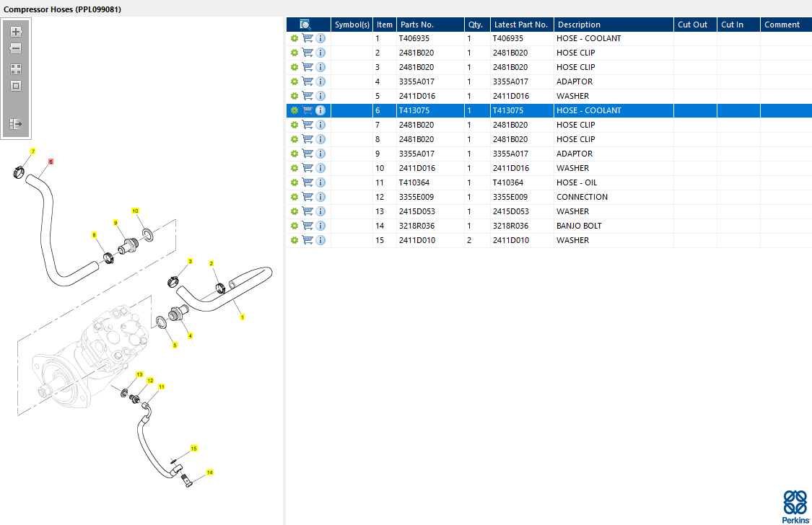
Task: Click callout 5 label in the diagram
Action: (175, 345)
